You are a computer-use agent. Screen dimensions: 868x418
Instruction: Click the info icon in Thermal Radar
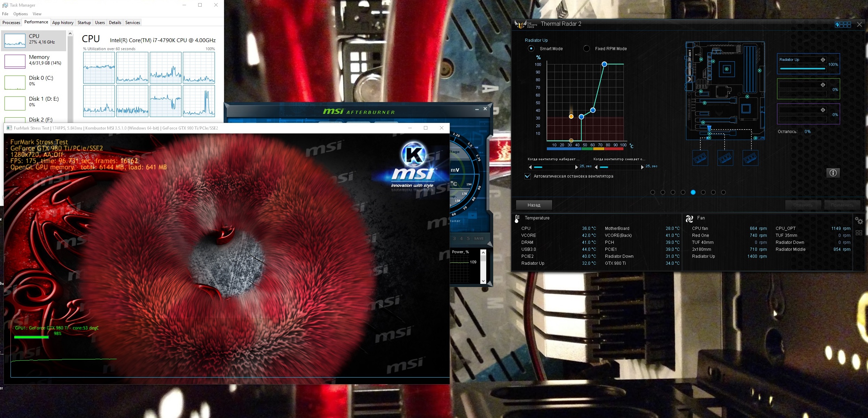tap(833, 173)
